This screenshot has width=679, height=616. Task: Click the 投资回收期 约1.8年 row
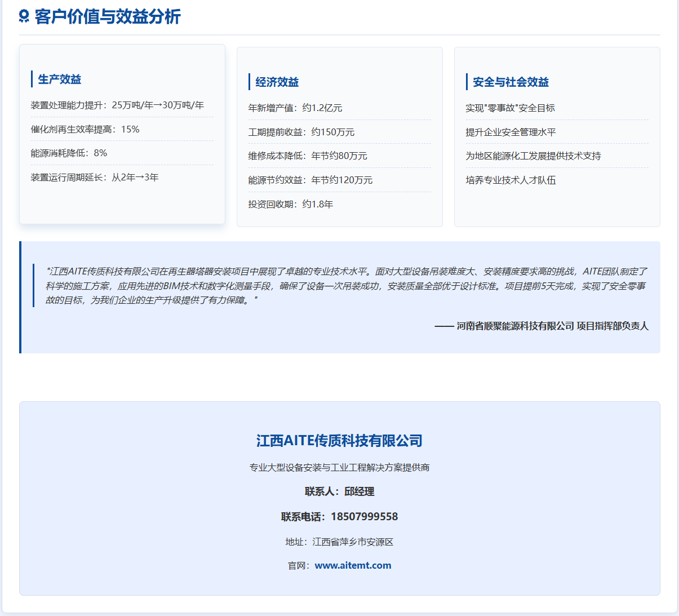pyautogui.click(x=291, y=205)
